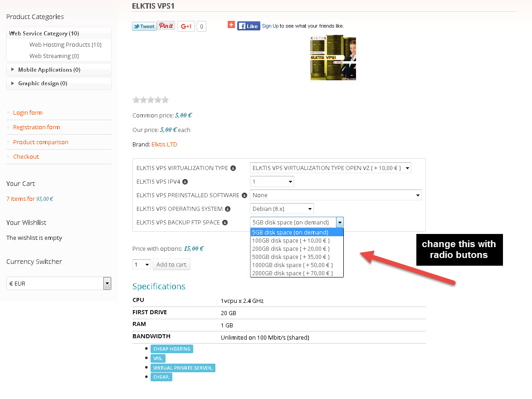The height and width of the screenshot is (399, 532).
Task: Select 500GB disk space option
Action: (x=297, y=257)
